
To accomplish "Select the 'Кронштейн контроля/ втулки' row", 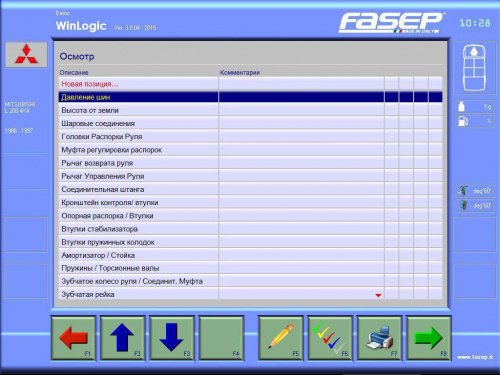I will 251,202.
